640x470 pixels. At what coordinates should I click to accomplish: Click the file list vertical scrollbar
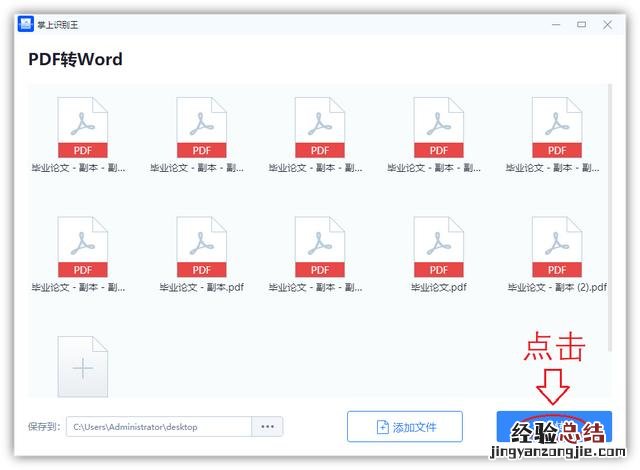tap(608, 200)
